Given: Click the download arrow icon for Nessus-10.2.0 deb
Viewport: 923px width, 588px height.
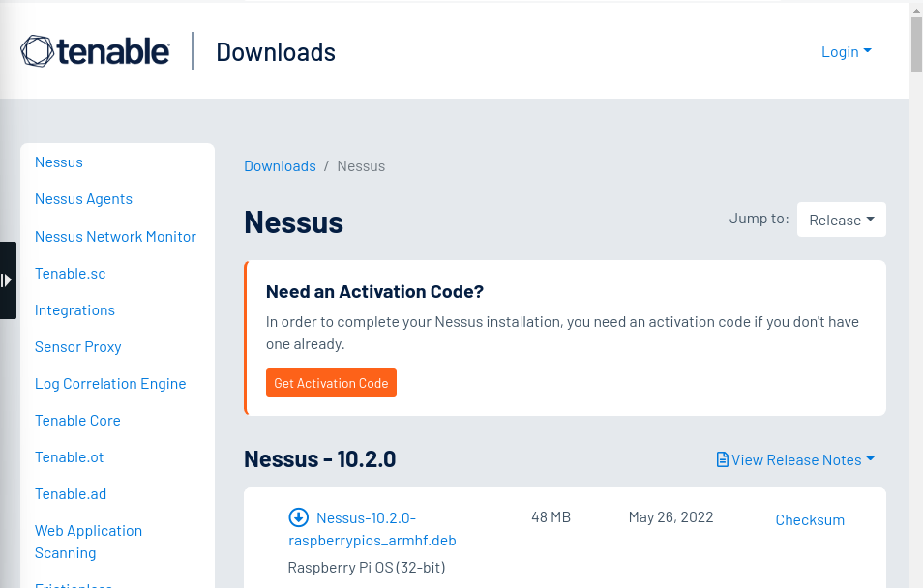Looking at the screenshot, I should pos(298,517).
